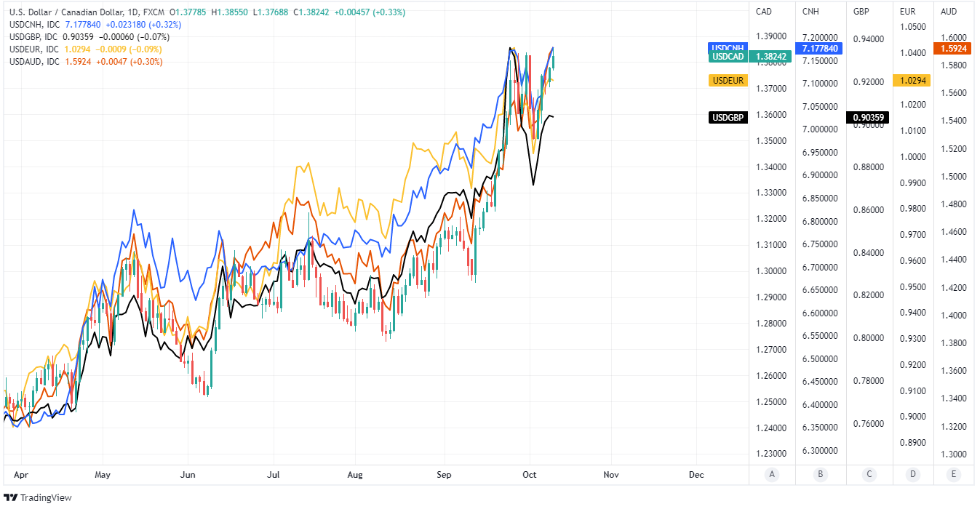980x509 pixels.
Task: Click the orange 1.5924 price tag
Action: tap(956, 49)
